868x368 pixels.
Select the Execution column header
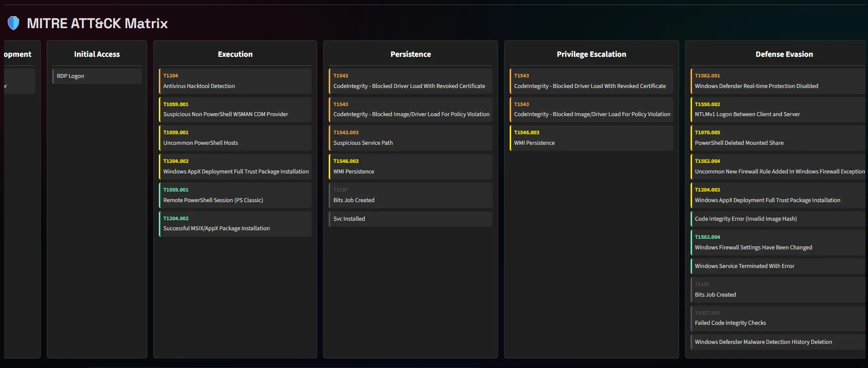coord(235,54)
